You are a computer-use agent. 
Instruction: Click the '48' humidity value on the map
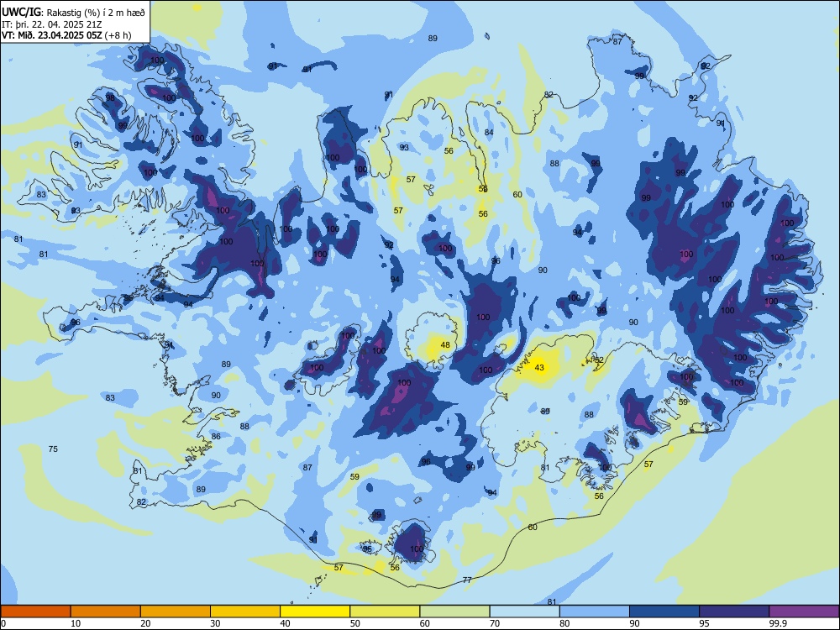click(445, 345)
